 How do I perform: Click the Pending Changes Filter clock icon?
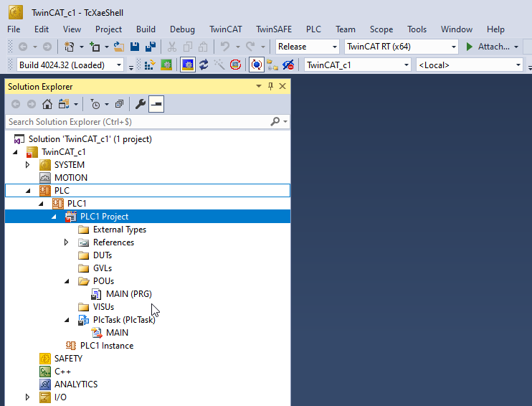coord(97,104)
